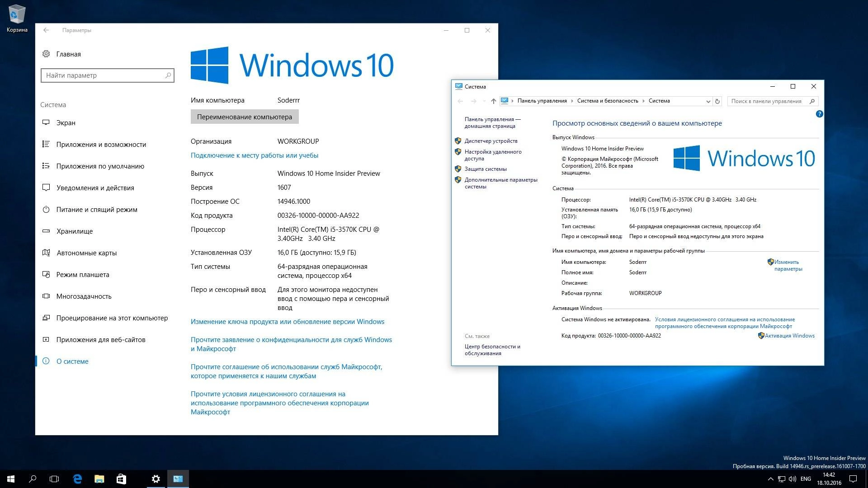Open Action Center notification icon
The image size is (868, 488).
click(853, 479)
